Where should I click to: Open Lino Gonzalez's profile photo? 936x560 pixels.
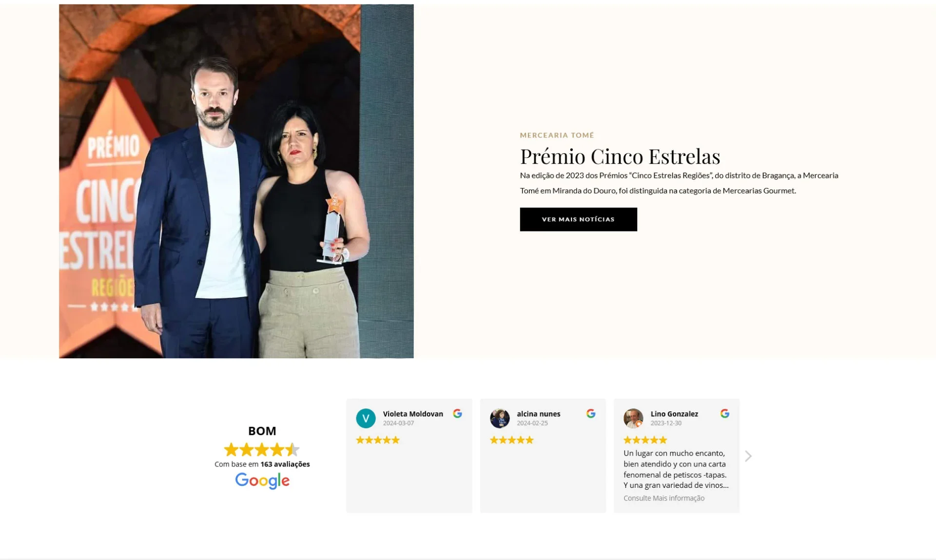pyautogui.click(x=633, y=418)
